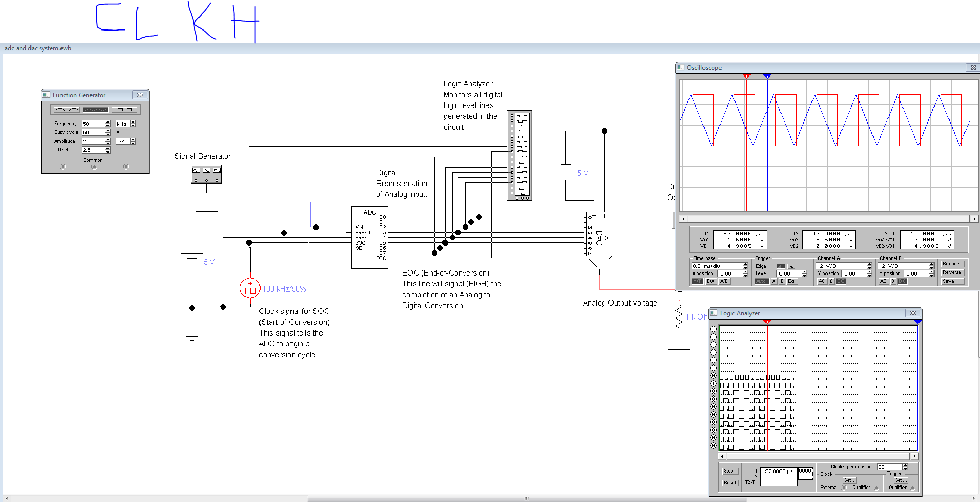Image resolution: width=980 pixels, height=502 pixels.
Task: Click the DAC component symbol
Action: (600, 240)
